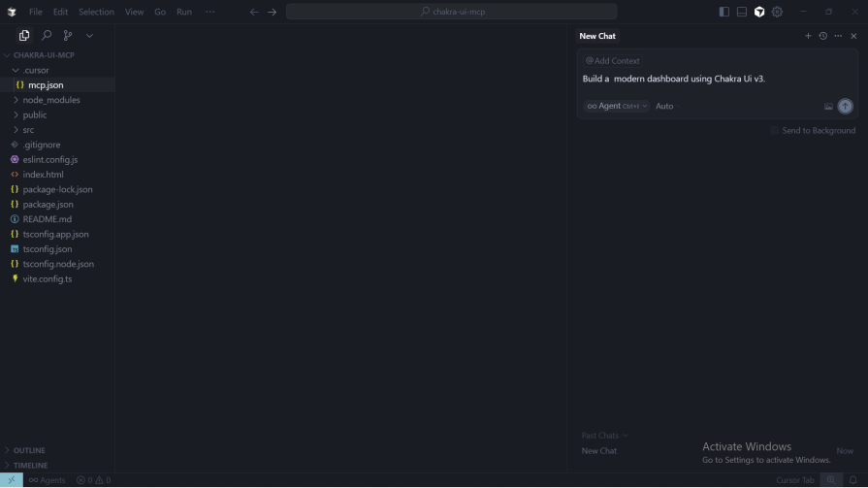Enable the Send to Background checkbox

775,130
